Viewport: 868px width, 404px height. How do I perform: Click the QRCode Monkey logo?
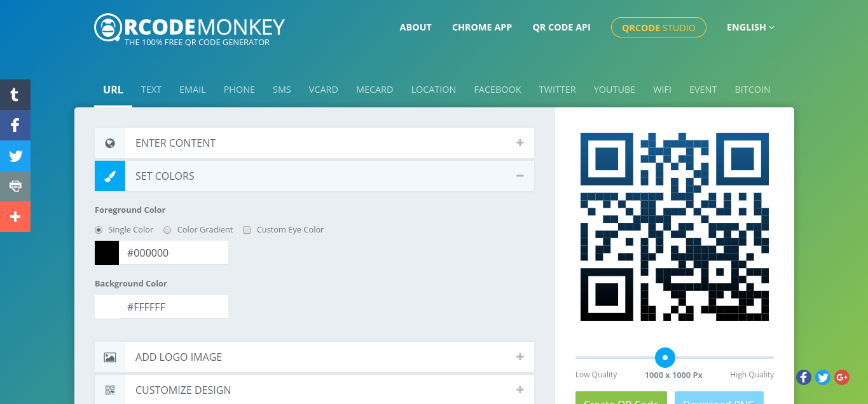point(189,29)
